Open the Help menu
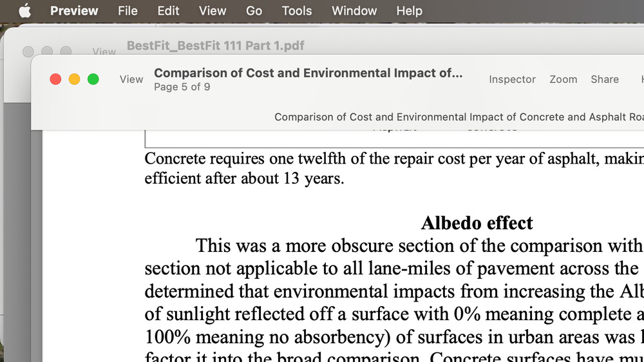This screenshot has height=362, width=644. point(409,11)
